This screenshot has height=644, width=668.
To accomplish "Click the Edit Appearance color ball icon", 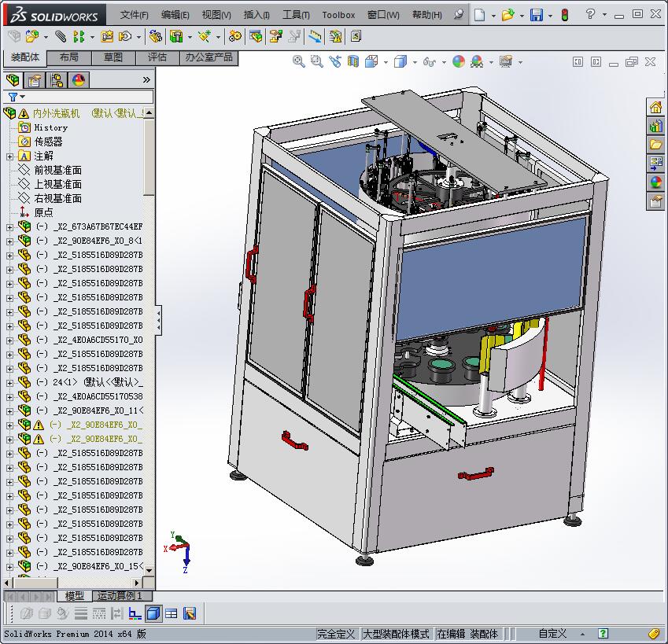I will coord(459,61).
